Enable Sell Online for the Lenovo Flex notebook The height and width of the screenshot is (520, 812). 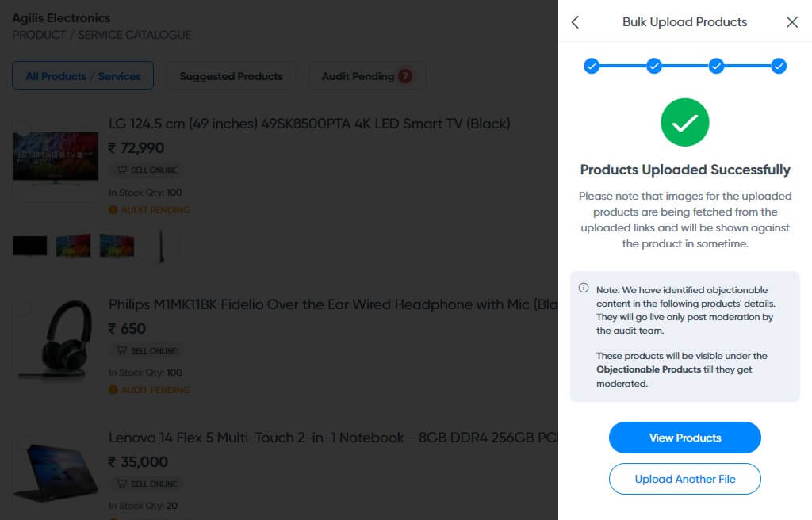[x=147, y=484]
